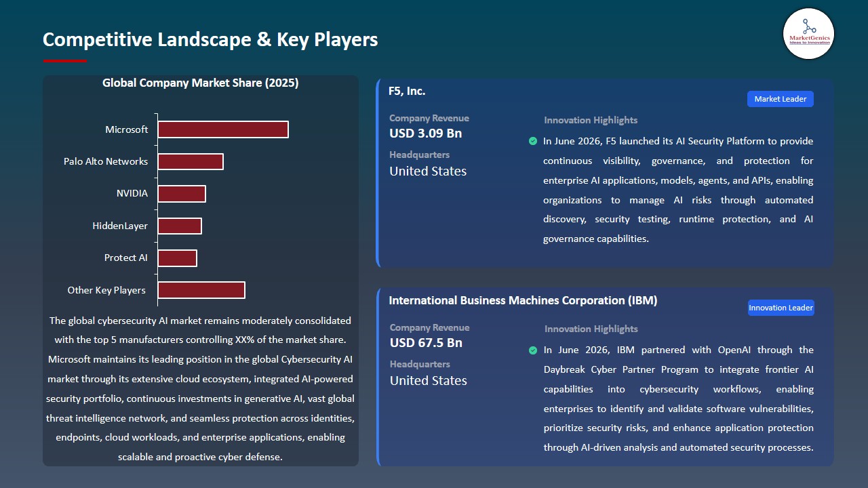The image size is (868, 488).
Task: Click the USD 67.5 Bn revenue value
Action: pos(426,343)
